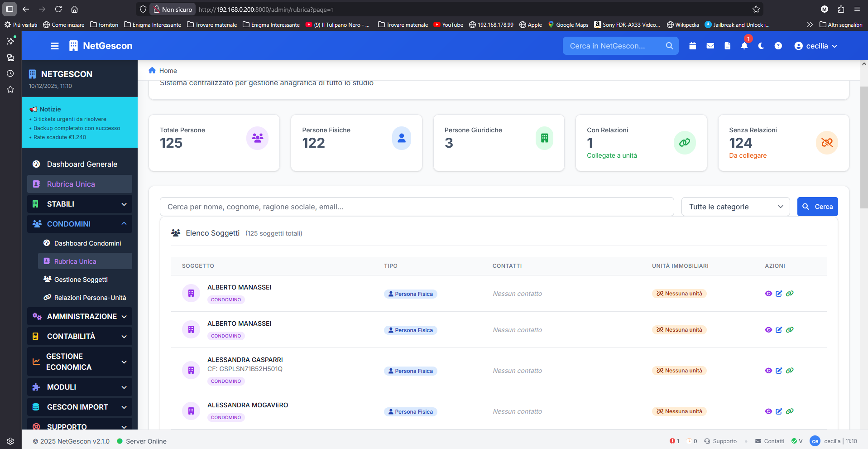Link unit for ALESSANDRA GASPARRI row

tap(790, 371)
